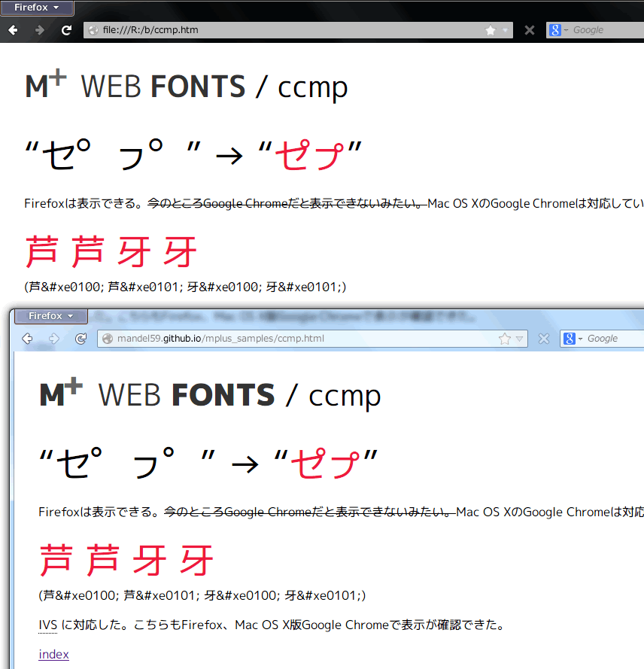Click the Google search field in the upper window
Image resolution: width=644 pixels, height=669 pixels.
[x=608, y=30]
